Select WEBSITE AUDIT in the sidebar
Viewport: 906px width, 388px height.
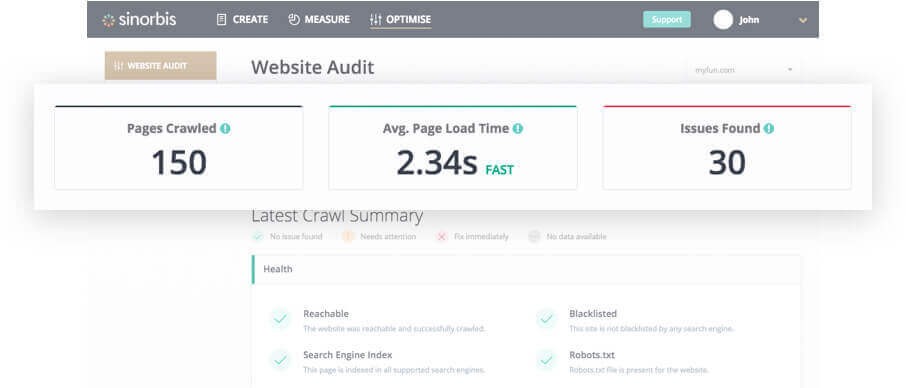161,66
